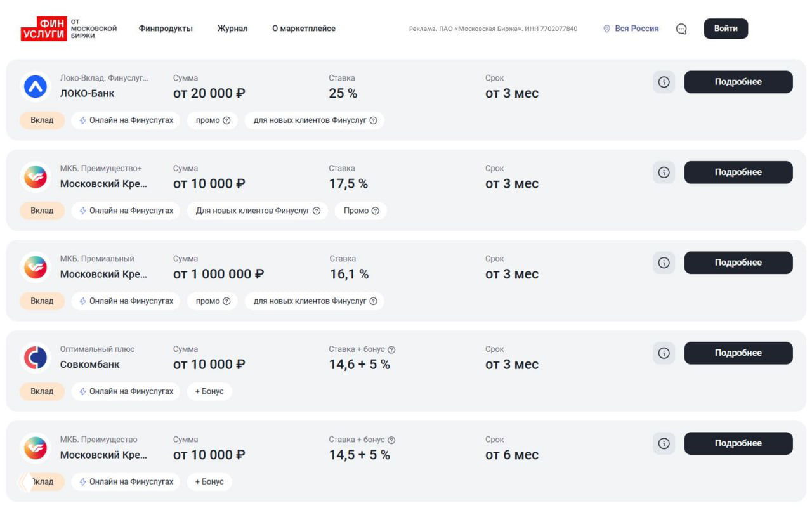Click Подробнее for ЛОКО-Банк deposit

click(x=738, y=82)
